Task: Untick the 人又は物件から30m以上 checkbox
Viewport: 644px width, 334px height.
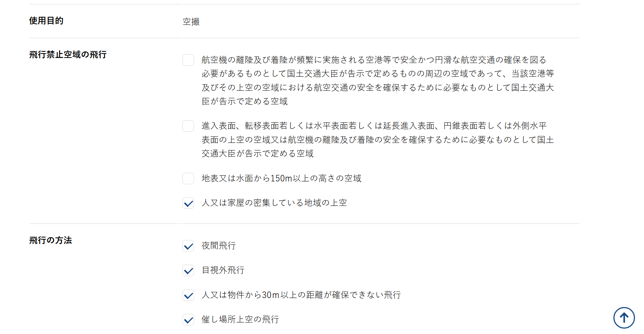Action: pos(188,295)
